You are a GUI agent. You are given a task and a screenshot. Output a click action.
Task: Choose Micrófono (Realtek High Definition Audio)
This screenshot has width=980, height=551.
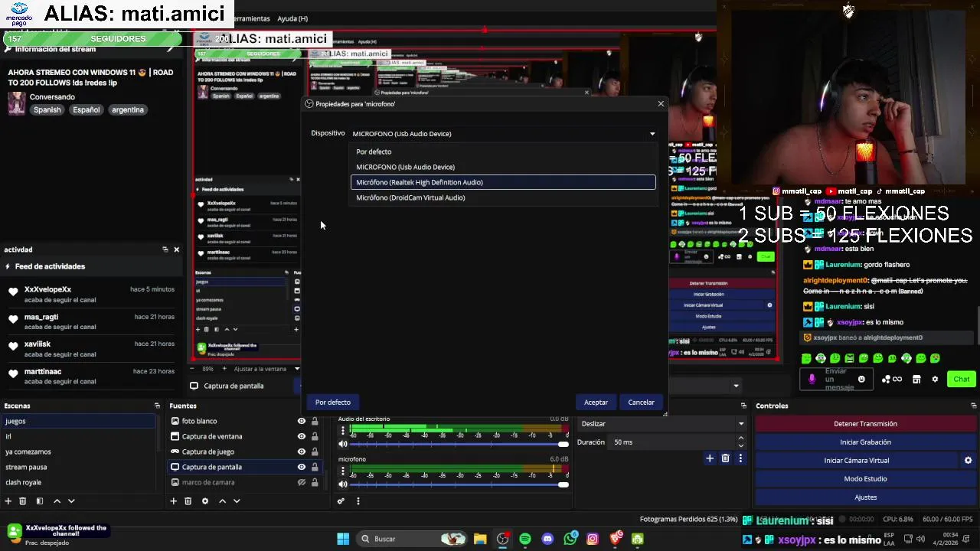(x=503, y=182)
